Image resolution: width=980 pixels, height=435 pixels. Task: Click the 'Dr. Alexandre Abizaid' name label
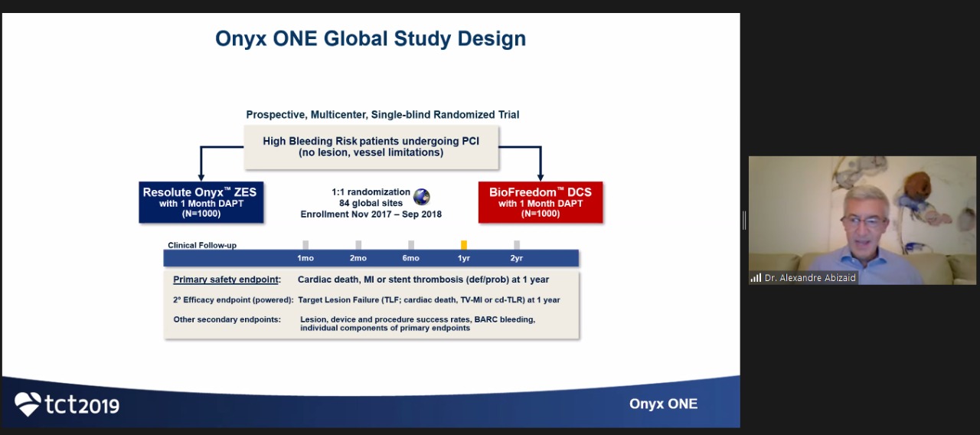coord(810,278)
